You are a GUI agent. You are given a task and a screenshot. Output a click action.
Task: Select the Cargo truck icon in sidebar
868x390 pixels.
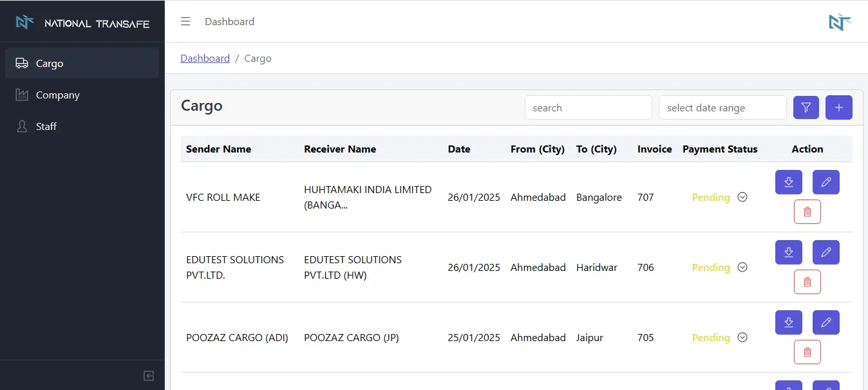23,63
